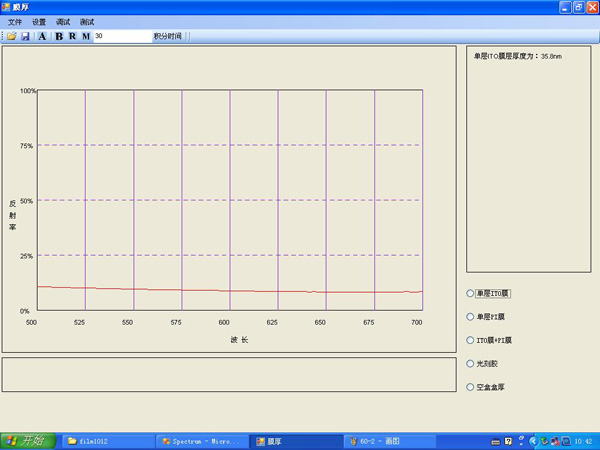Select the 单层PI膜 radio option
The width and height of the screenshot is (600, 450).
pyautogui.click(x=471, y=316)
